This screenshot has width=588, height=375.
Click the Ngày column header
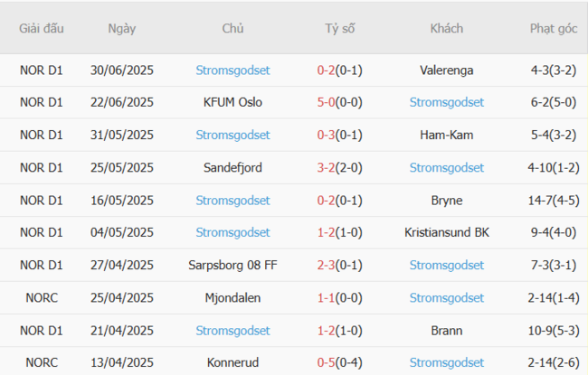(122, 28)
